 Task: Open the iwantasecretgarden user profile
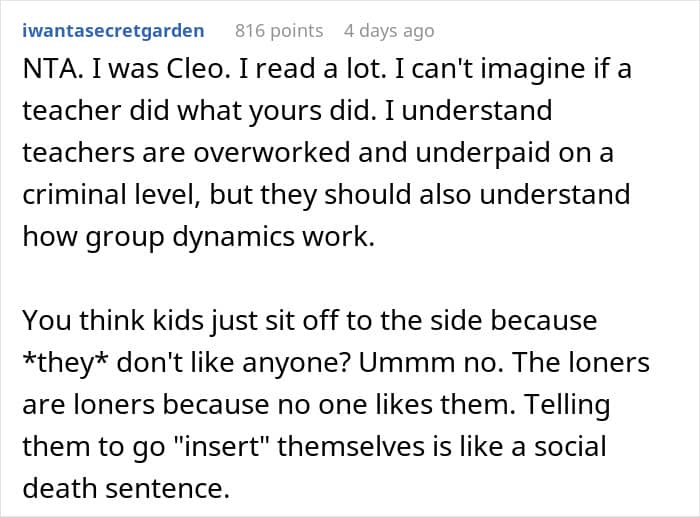[112, 31]
